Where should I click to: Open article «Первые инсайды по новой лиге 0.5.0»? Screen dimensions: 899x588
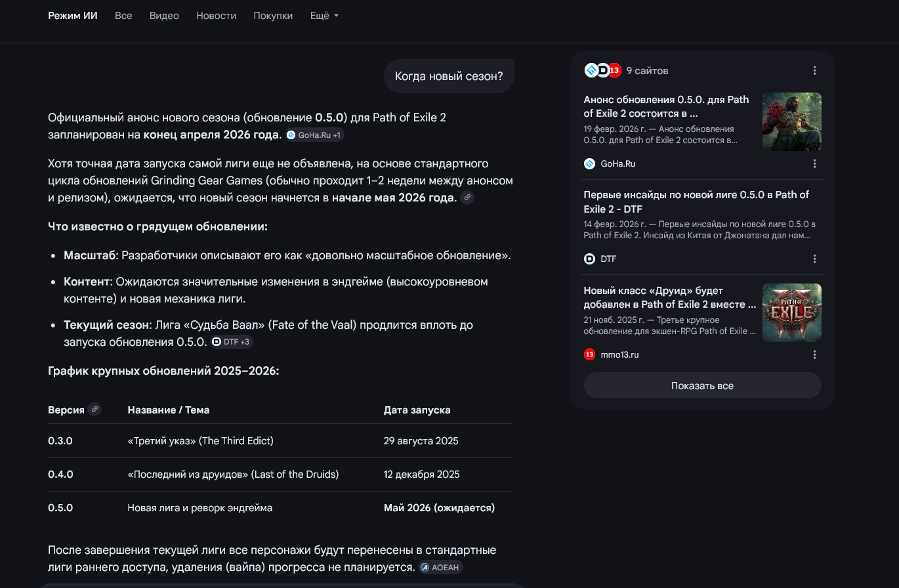tap(696, 201)
